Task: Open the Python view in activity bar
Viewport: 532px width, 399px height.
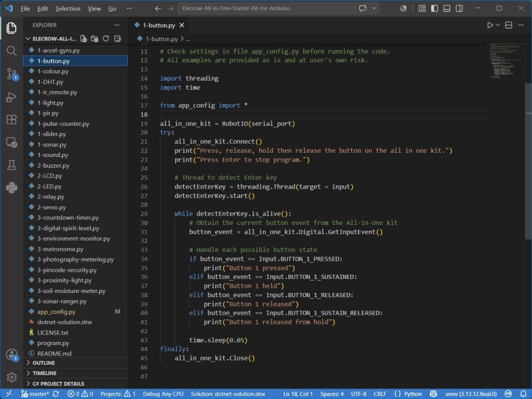Action: pos(11,188)
